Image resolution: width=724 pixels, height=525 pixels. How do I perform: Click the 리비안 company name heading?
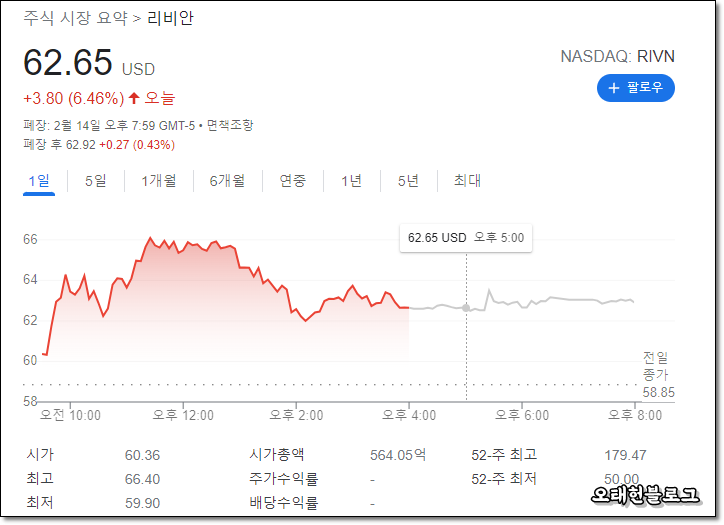coord(170,18)
